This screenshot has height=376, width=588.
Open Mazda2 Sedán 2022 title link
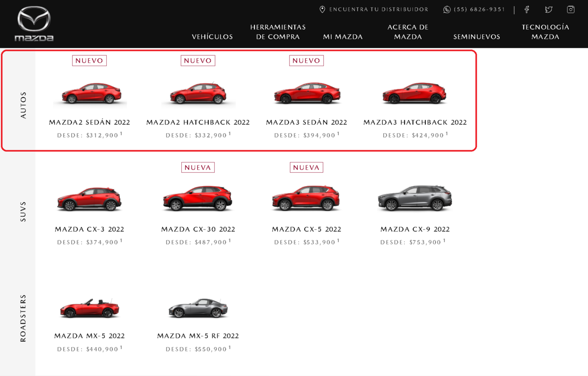click(x=90, y=122)
